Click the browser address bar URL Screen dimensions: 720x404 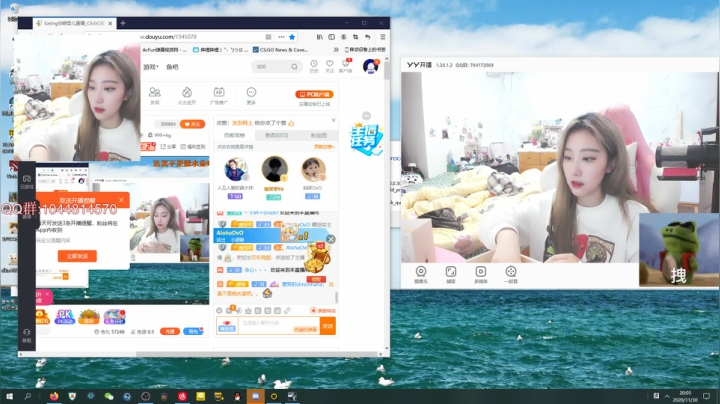click(169, 37)
